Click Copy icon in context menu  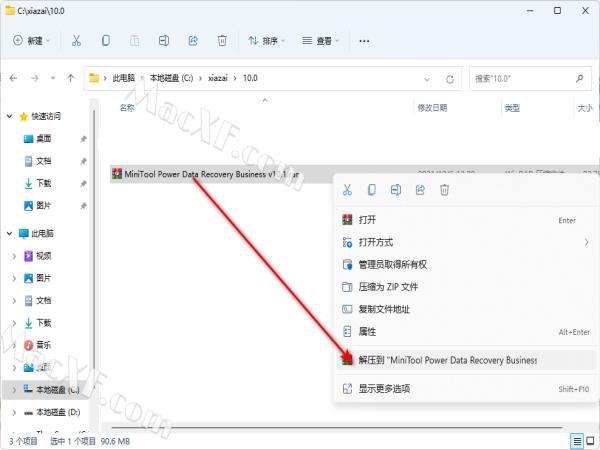tap(371, 189)
